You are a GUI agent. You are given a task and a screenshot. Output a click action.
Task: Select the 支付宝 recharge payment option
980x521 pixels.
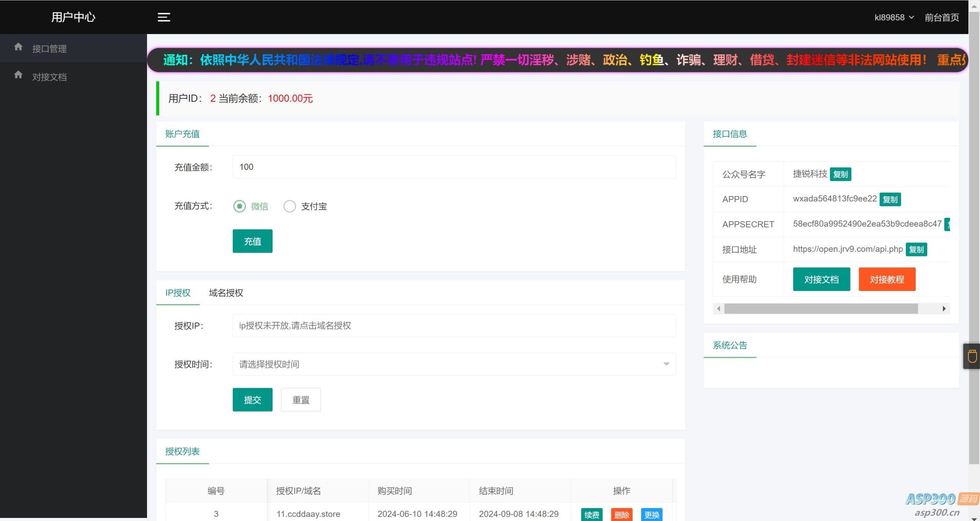coord(290,206)
